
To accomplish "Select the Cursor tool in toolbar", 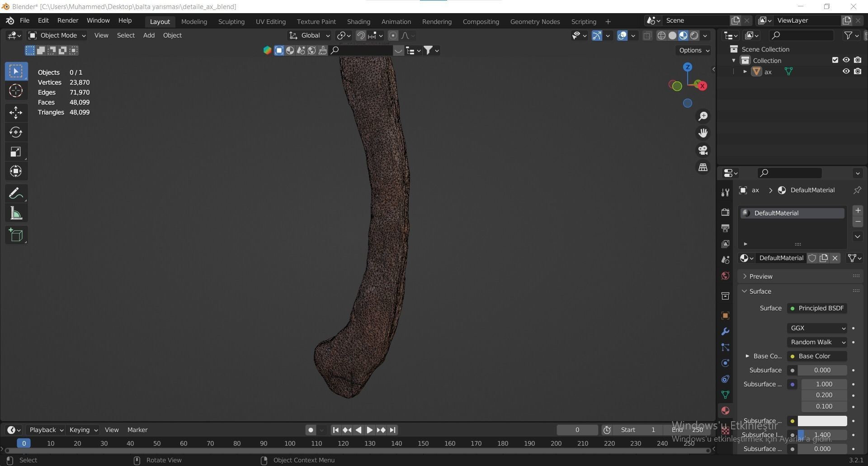I will tap(16, 91).
